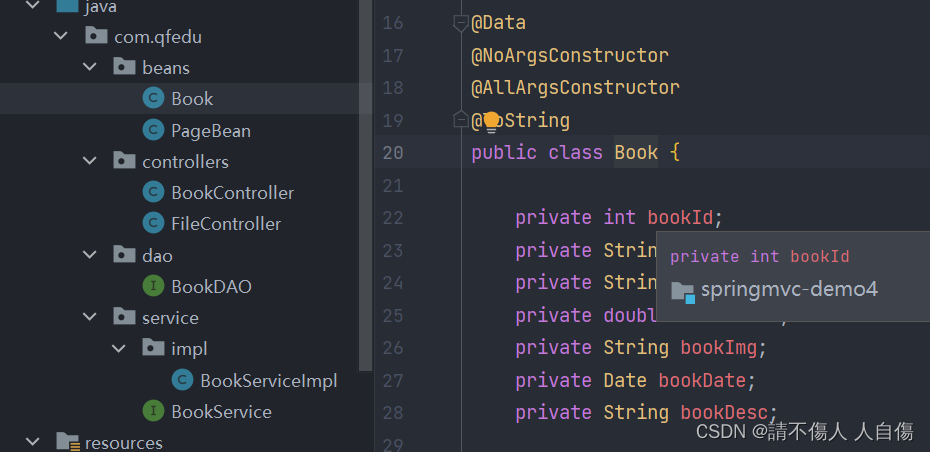The image size is (930, 452).
Task: Click the impl package folder icon
Action: 154,348
